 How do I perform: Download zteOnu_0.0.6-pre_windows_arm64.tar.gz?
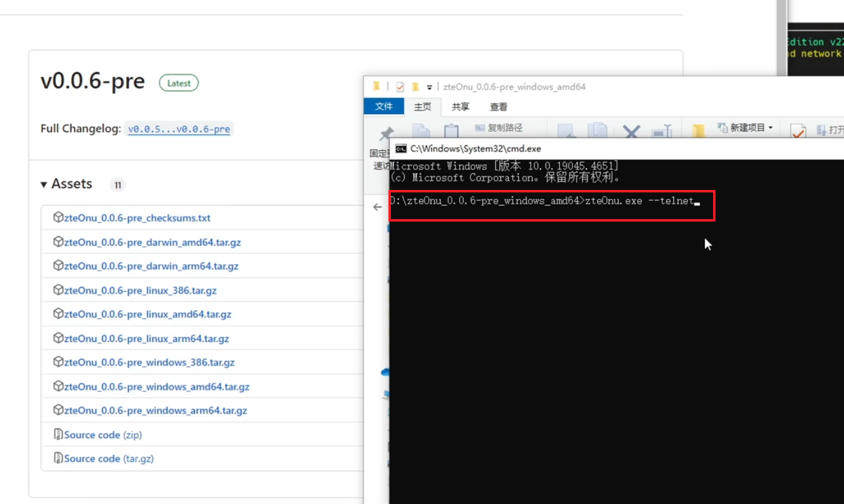coord(156,410)
